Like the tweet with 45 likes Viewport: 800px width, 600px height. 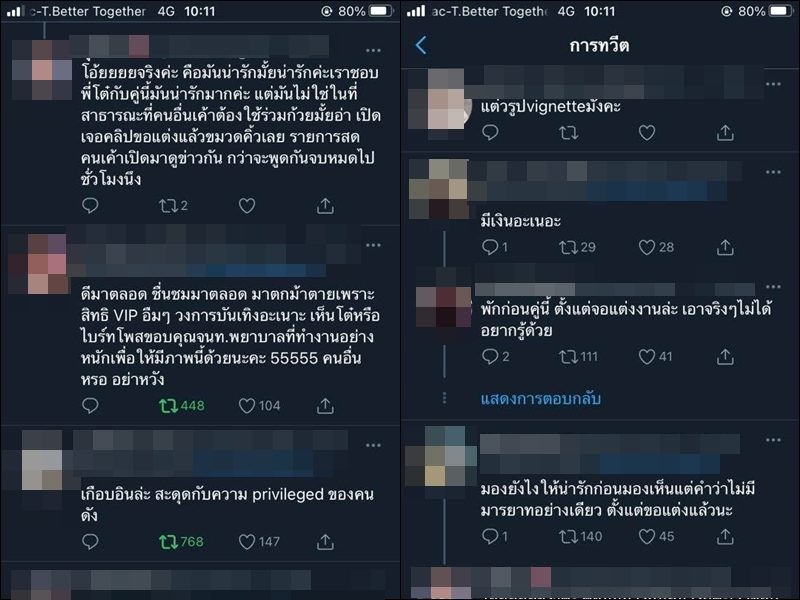click(656, 536)
